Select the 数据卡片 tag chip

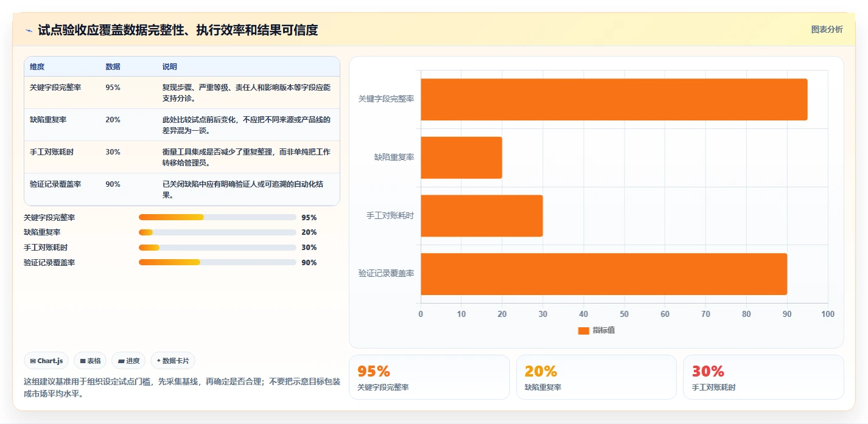[x=173, y=361]
